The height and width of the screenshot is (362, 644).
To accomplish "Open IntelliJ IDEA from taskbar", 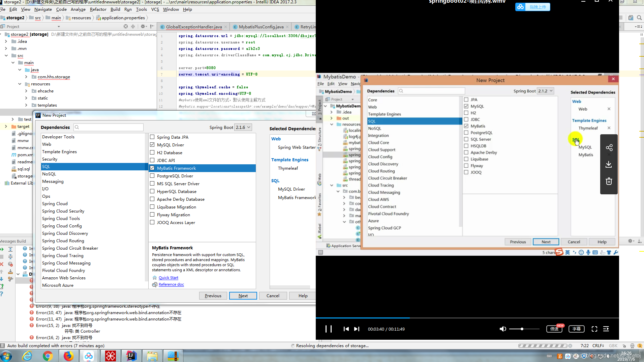I will tap(131, 356).
